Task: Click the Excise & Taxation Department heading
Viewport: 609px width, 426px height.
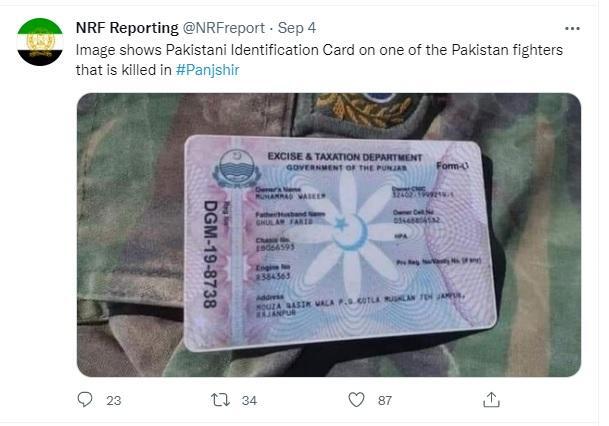Action: point(345,157)
